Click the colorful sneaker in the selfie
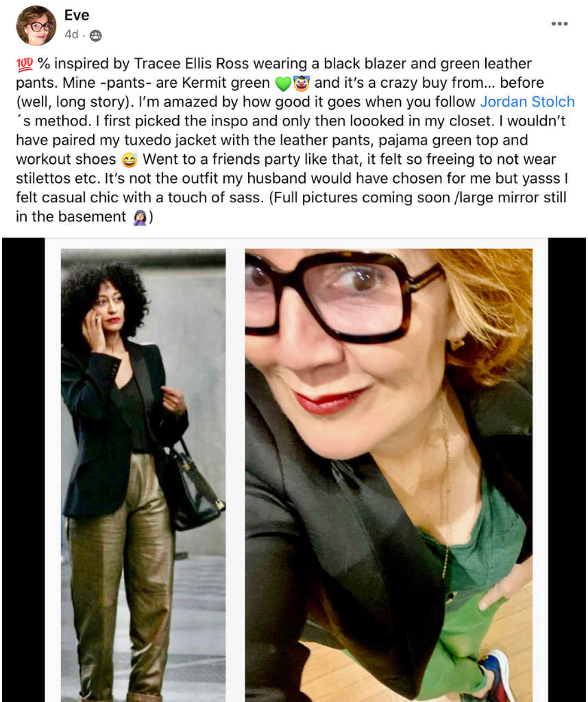This screenshot has width=588, height=702. tap(495, 676)
